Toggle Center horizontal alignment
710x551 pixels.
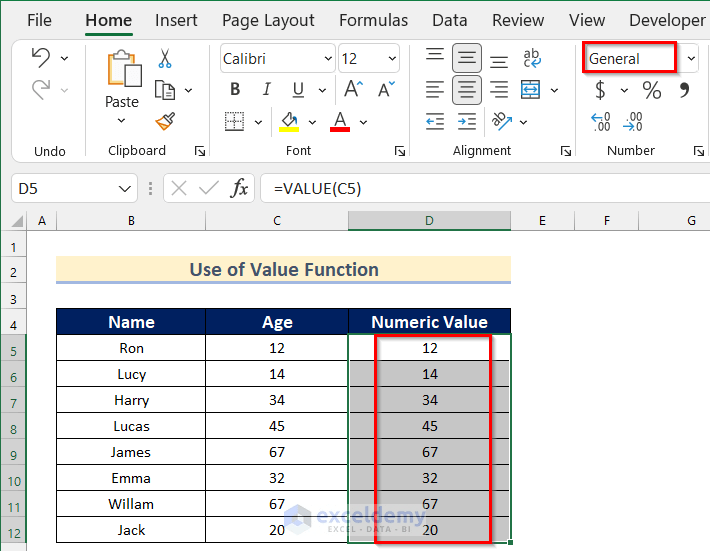click(467, 90)
